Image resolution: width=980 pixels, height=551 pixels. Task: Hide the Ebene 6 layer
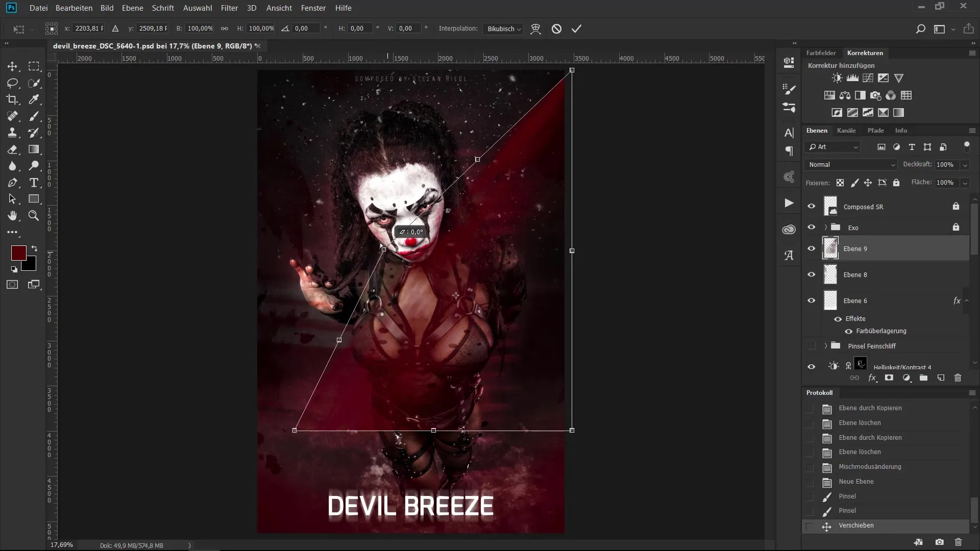click(x=812, y=300)
